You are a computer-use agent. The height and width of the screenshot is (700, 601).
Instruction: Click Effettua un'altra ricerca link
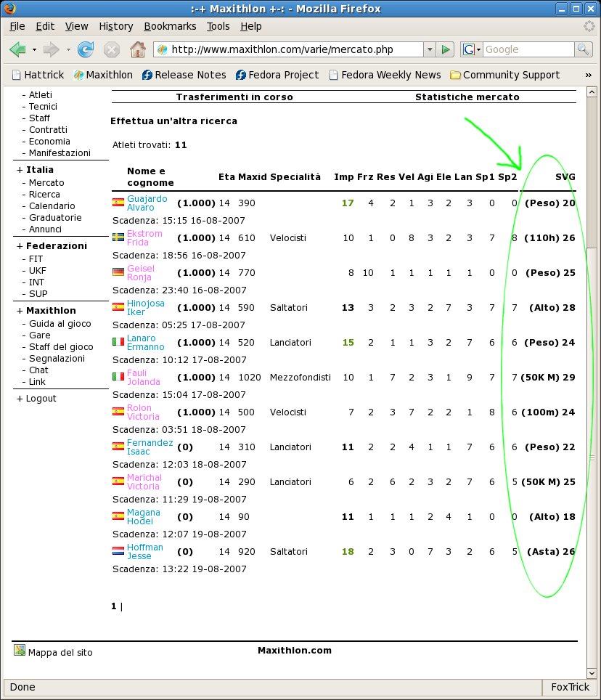coord(173,121)
